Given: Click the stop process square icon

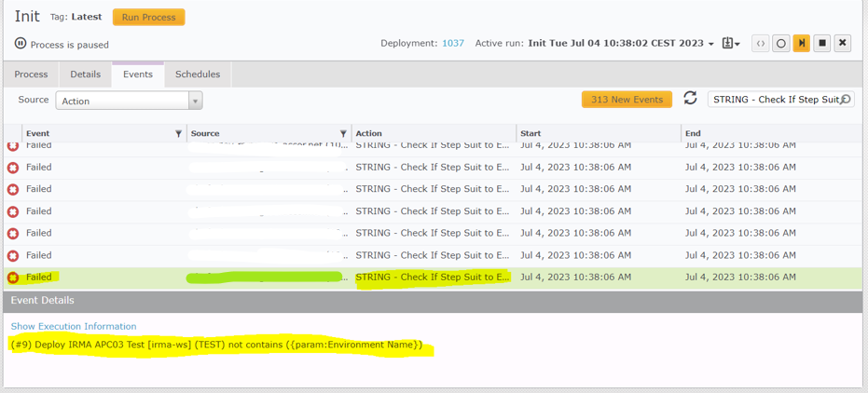Looking at the screenshot, I should [x=821, y=44].
